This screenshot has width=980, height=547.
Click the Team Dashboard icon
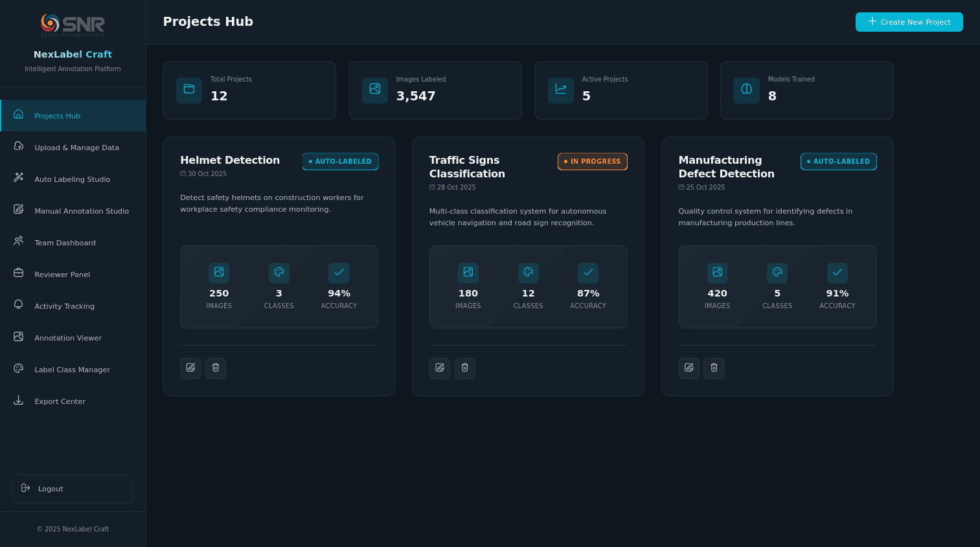pyautogui.click(x=18, y=242)
